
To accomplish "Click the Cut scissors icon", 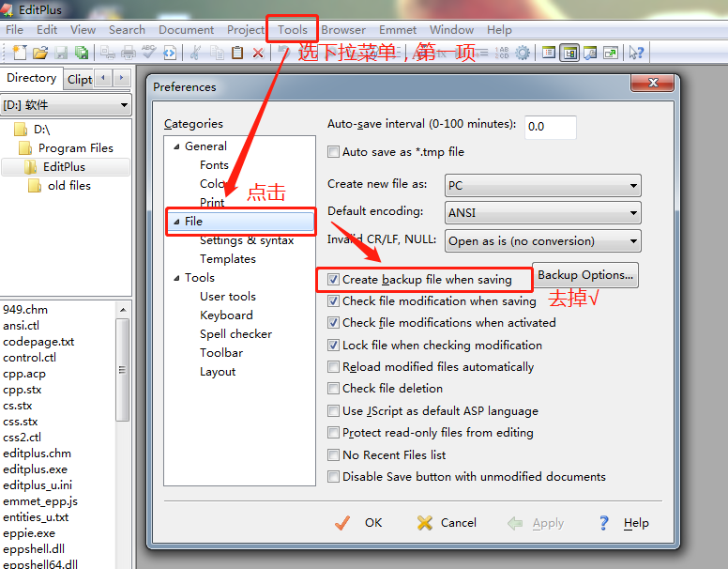I will [x=195, y=53].
